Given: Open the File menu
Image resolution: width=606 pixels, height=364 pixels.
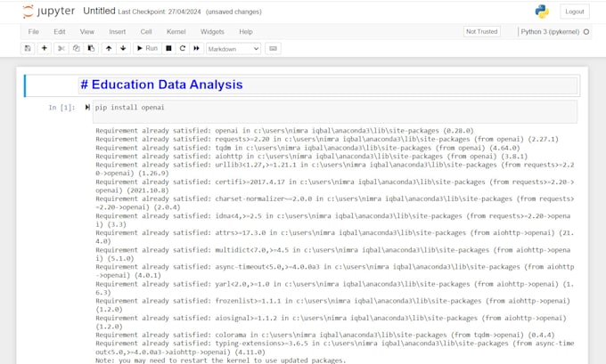Looking at the screenshot, I should (33, 32).
